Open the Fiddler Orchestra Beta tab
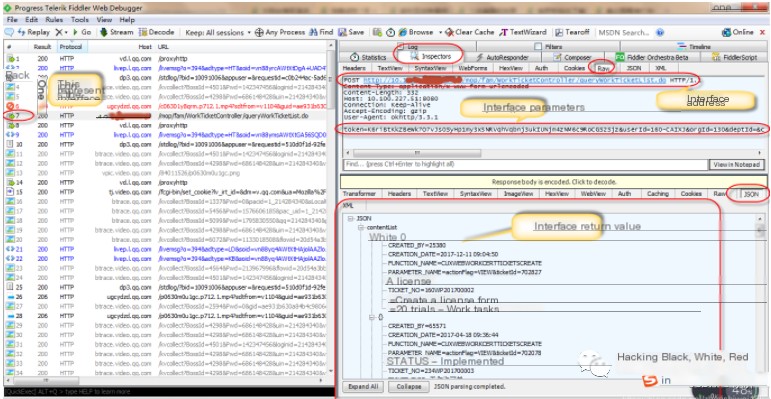The image size is (771, 399). 652,57
